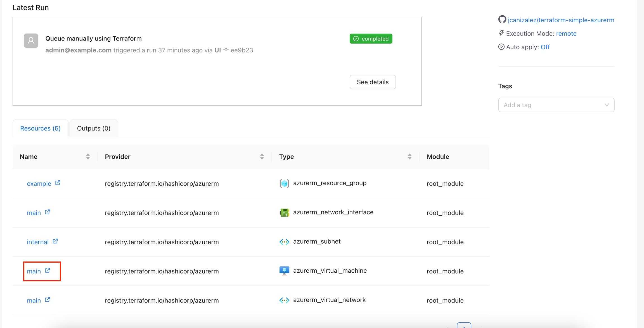Click the azurerm_virtual_network type icon

click(x=284, y=300)
